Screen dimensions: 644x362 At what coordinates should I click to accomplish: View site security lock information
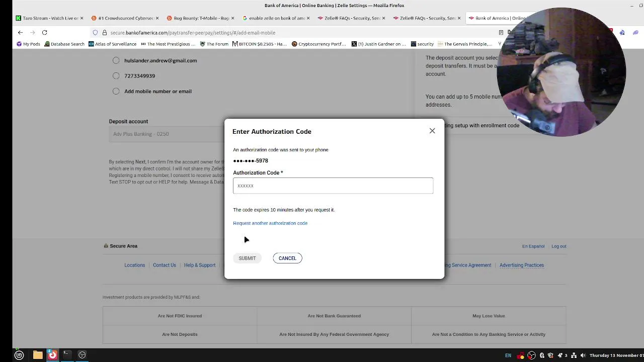click(104, 33)
